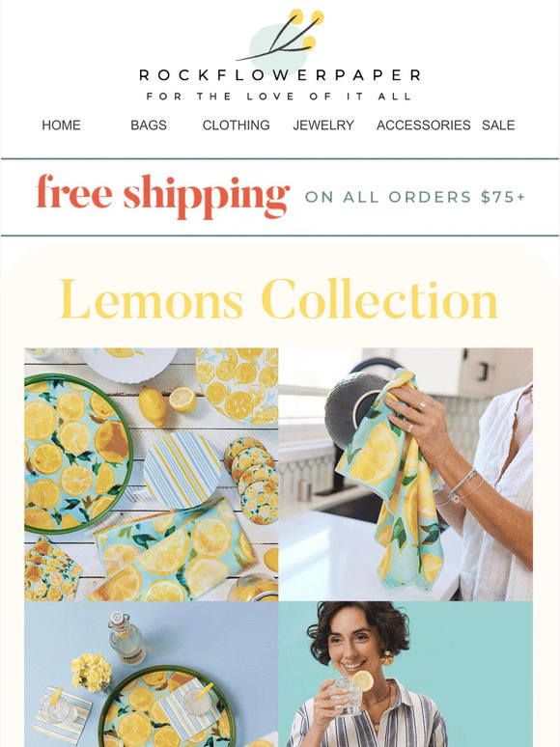560x747 pixels.
Task: Click the whole lemons on the table
Action: [x=167, y=404]
